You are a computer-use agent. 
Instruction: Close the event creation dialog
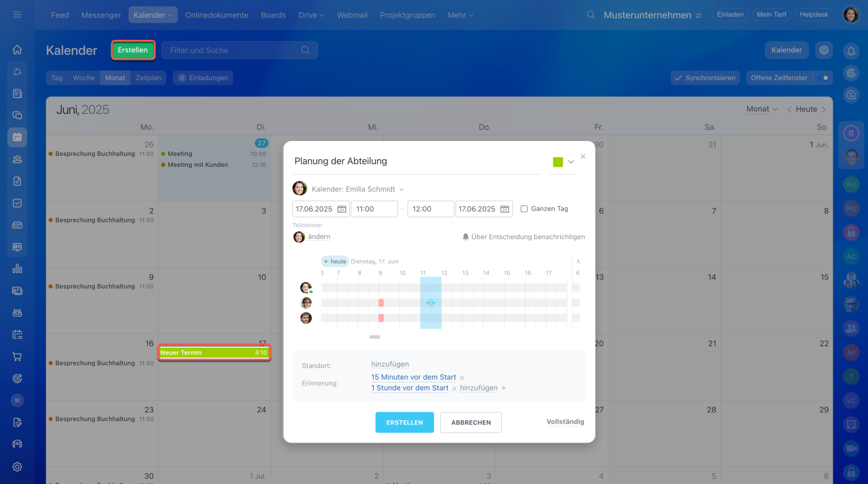pyautogui.click(x=583, y=156)
